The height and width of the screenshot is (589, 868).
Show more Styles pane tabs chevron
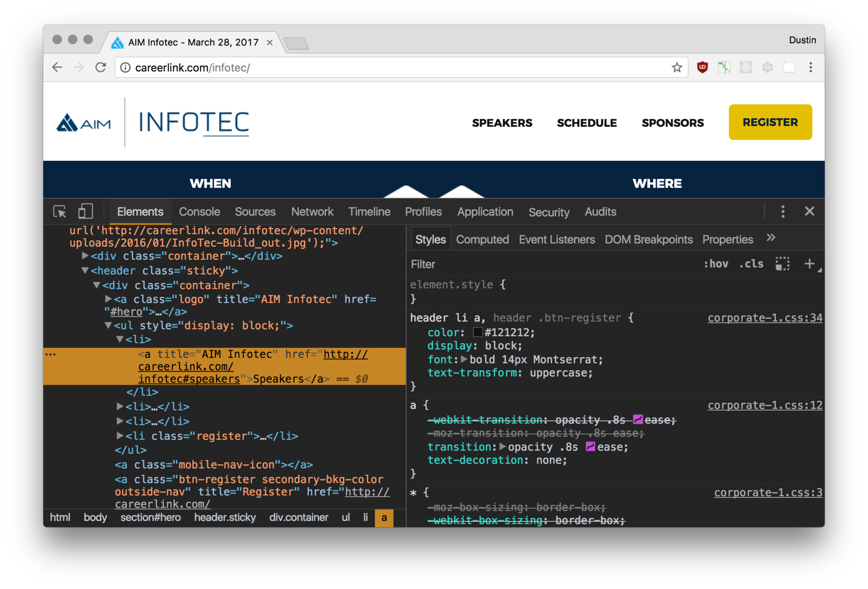pyautogui.click(x=771, y=238)
